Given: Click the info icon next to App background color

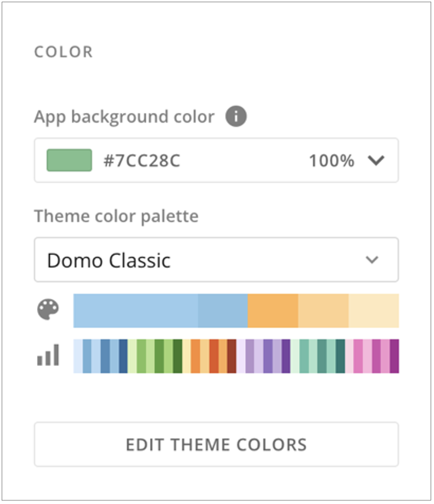Looking at the screenshot, I should (235, 116).
